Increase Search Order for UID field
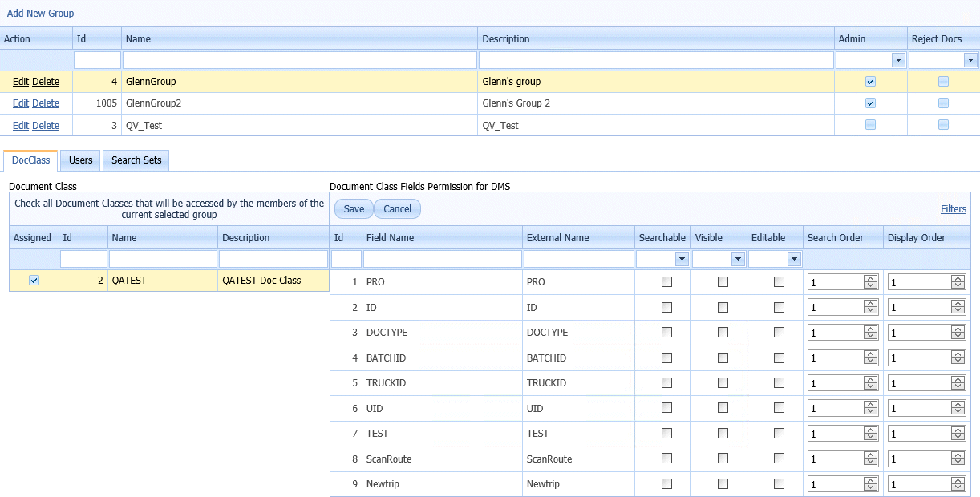 click(870, 406)
